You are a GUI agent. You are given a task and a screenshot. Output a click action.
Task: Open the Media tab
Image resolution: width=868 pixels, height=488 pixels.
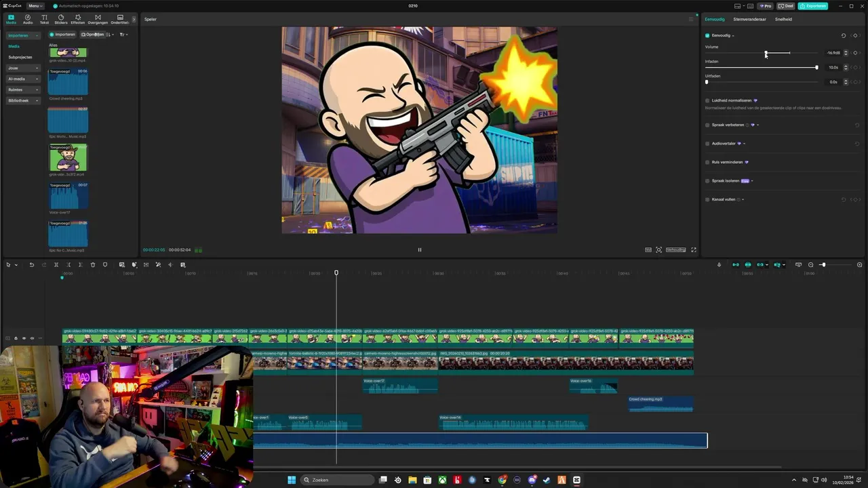[x=11, y=19]
